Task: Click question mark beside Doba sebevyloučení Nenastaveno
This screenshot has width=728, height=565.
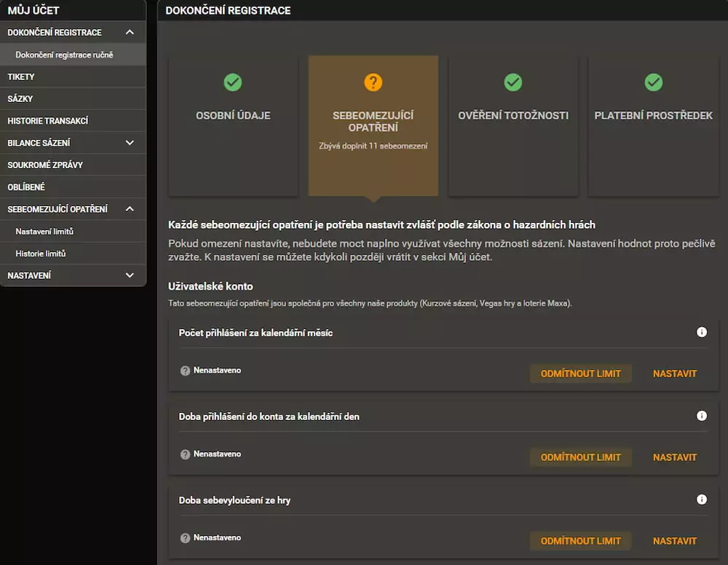Action: [x=184, y=537]
